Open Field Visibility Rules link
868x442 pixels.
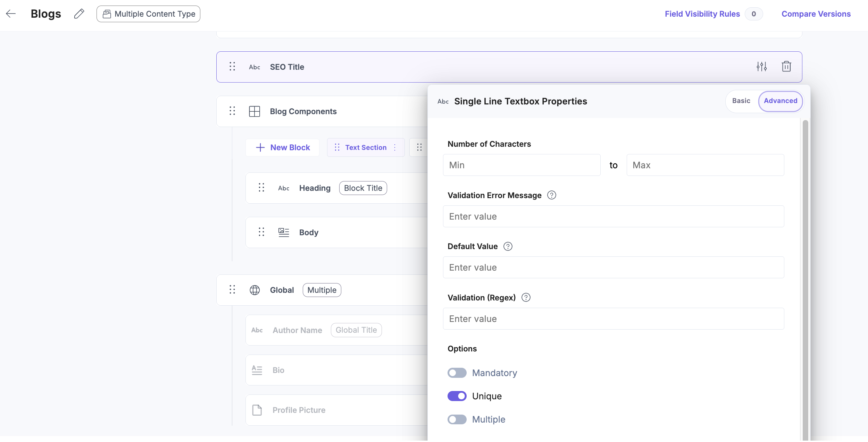pyautogui.click(x=702, y=14)
